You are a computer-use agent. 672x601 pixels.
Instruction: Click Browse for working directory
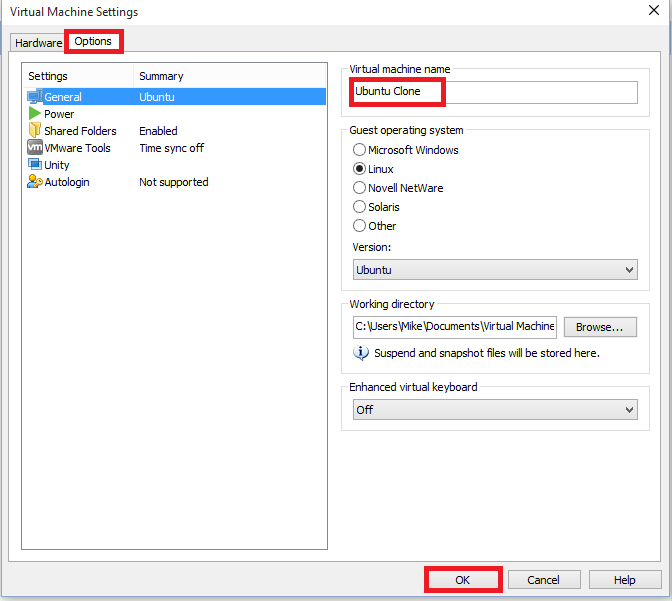600,327
